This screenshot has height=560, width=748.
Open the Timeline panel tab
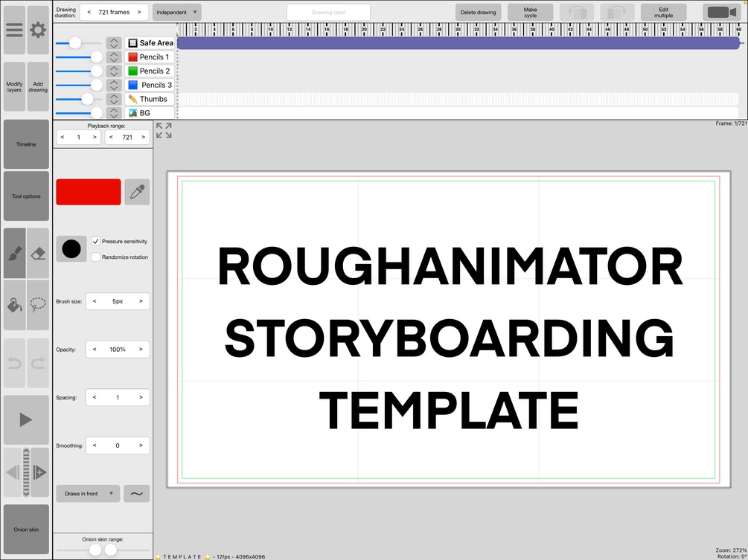(x=26, y=144)
